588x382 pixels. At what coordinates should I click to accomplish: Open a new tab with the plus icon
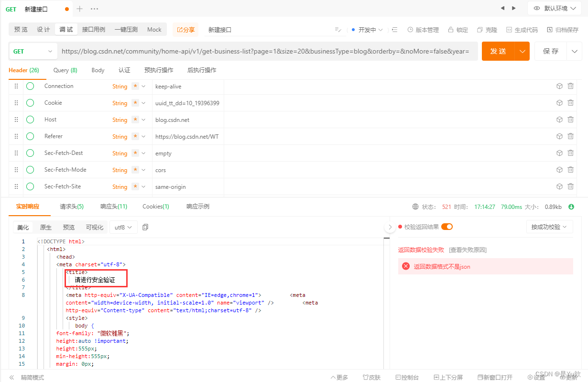tap(80, 9)
